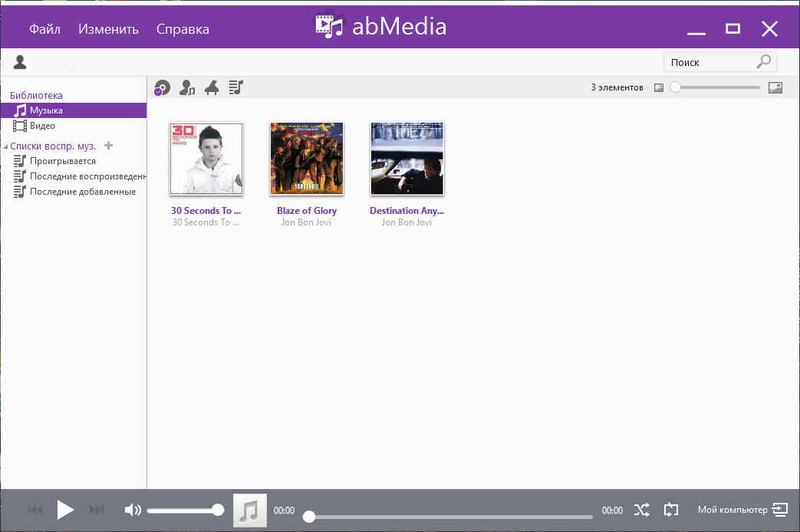This screenshot has height=532, width=800.
Task: Open the 30 Seconds To Mars album cover
Action: pos(206,159)
